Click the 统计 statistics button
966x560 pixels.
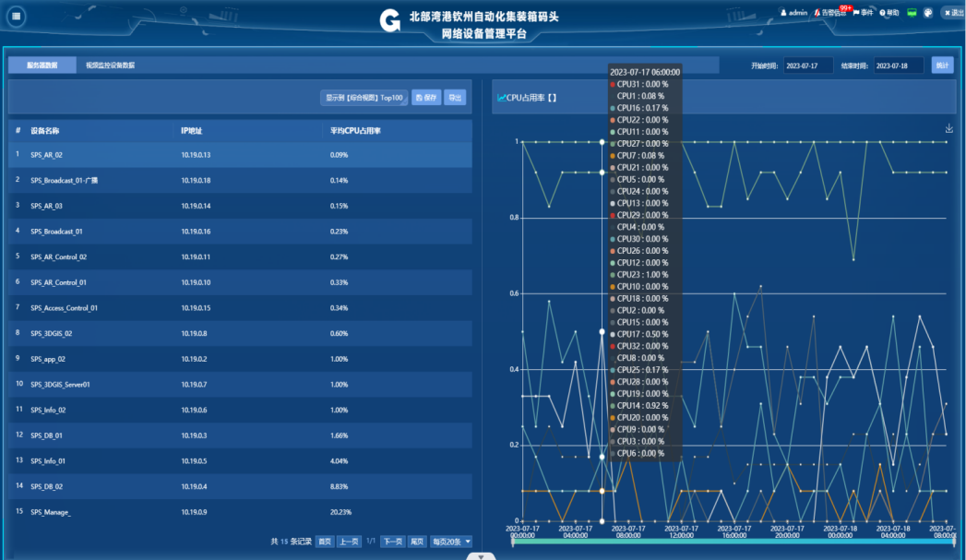pos(942,66)
